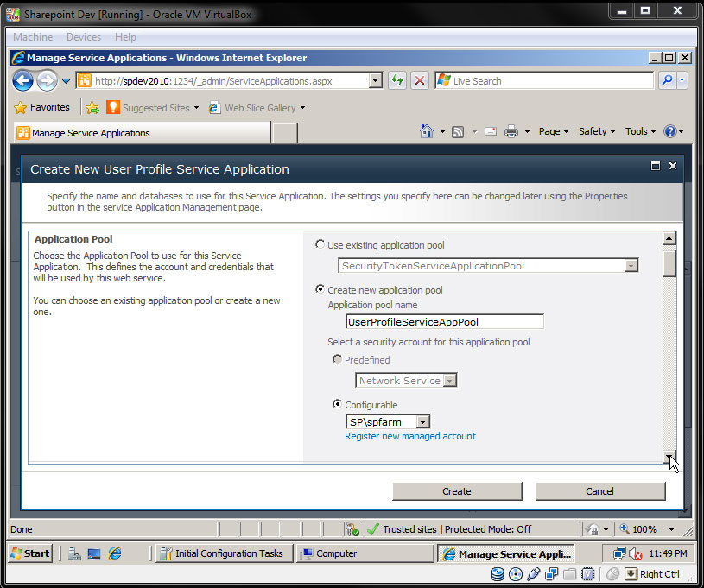Open the SP\spfarm managed account dropdown
Screen dimensions: 704x588
click(422, 422)
